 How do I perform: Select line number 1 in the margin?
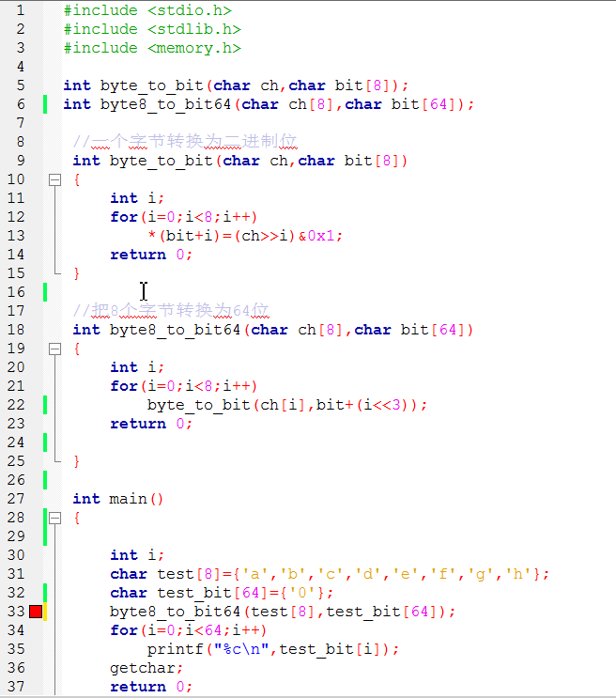click(21, 10)
